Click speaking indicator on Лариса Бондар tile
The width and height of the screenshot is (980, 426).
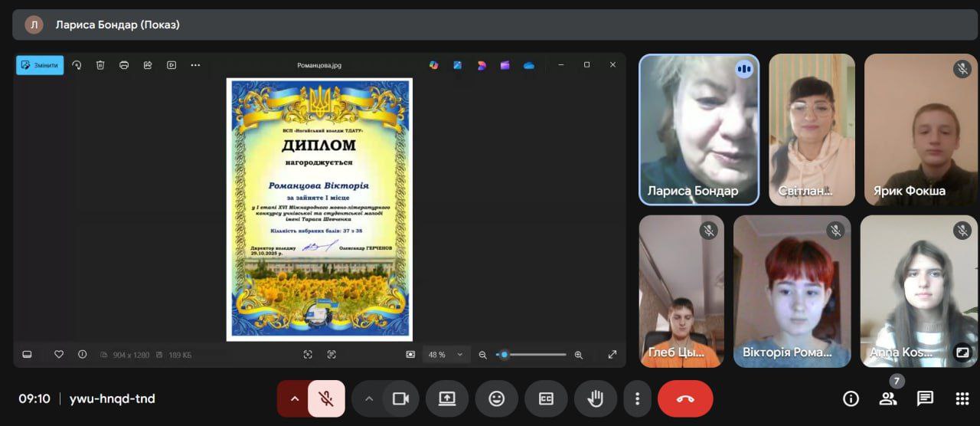point(743,69)
